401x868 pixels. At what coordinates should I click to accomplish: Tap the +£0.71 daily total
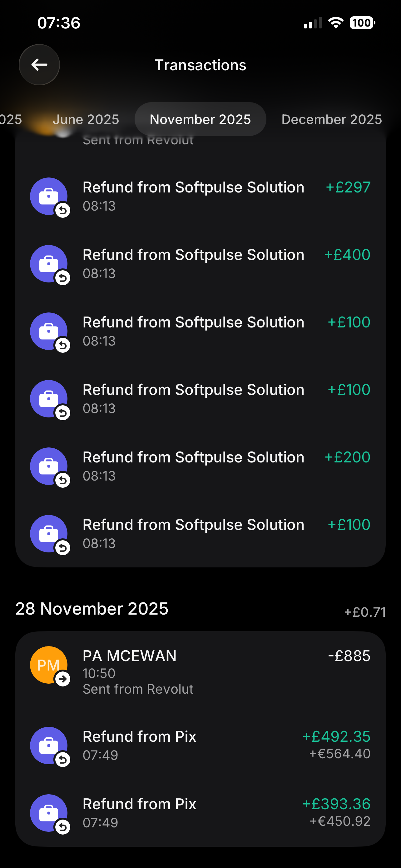[x=365, y=612]
